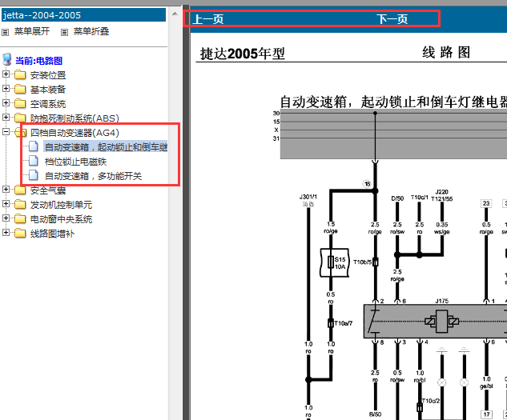
Task: Click the 安全气囊 folder icon
Action: 20,190
